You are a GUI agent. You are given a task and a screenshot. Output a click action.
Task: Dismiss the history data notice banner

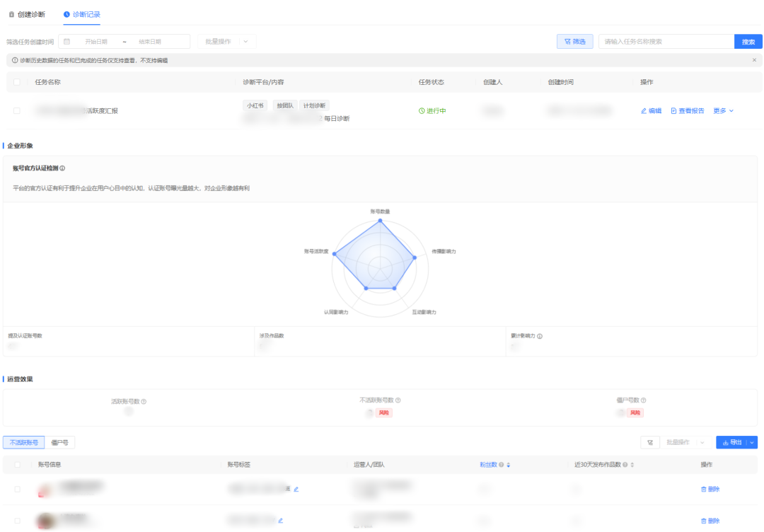[x=754, y=60]
